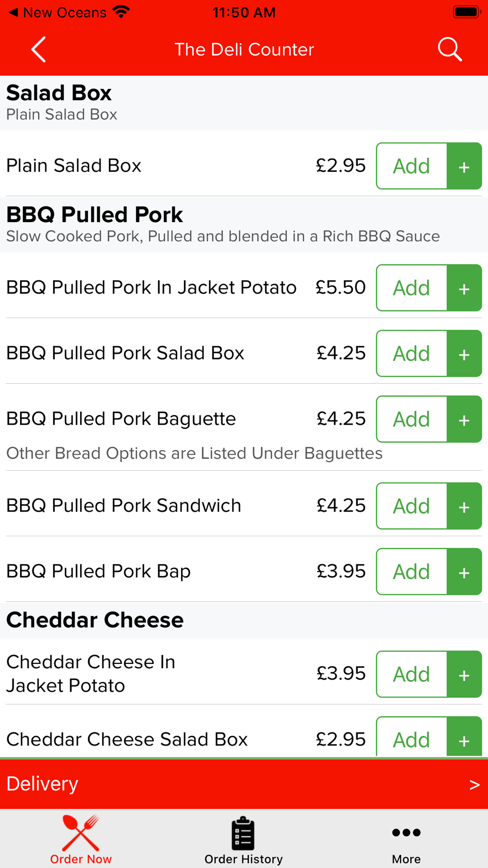Tap the plus icon for Plain Salad Box
The image size is (488, 868).
[464, 166]
